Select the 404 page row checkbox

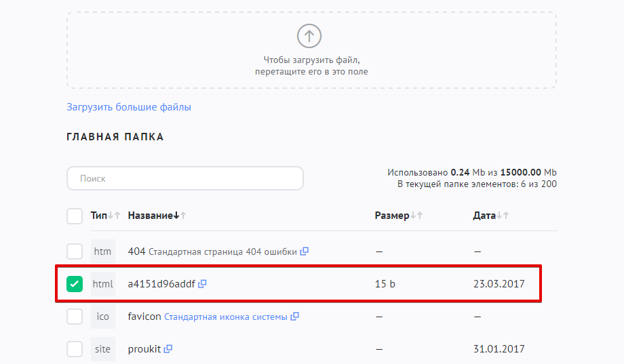pyautogui.click(x=75, y=251)
